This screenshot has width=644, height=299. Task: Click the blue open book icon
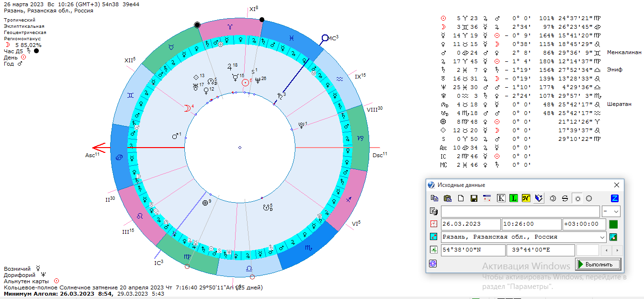click(x=539, y=198)
